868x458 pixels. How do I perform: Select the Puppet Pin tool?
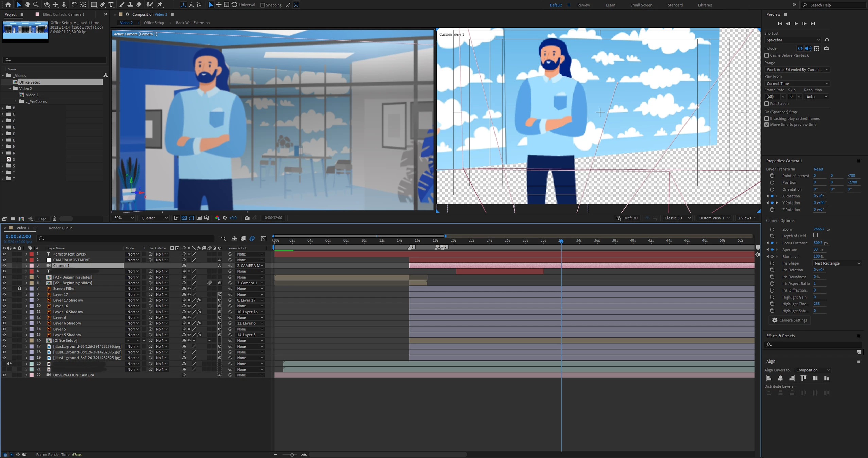pos(160,5)
